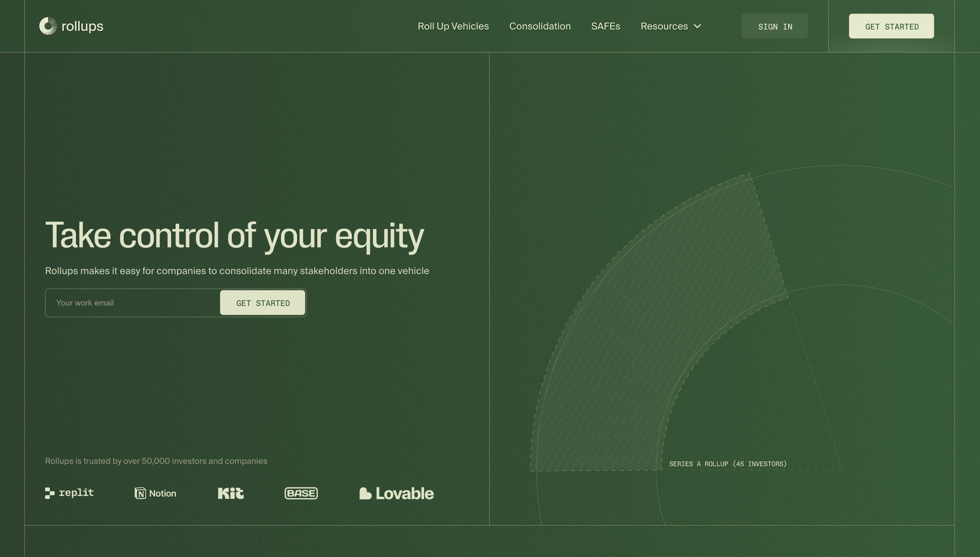Click the Lovable heart icon
980x557 pixels.
(x=365, y=494)
